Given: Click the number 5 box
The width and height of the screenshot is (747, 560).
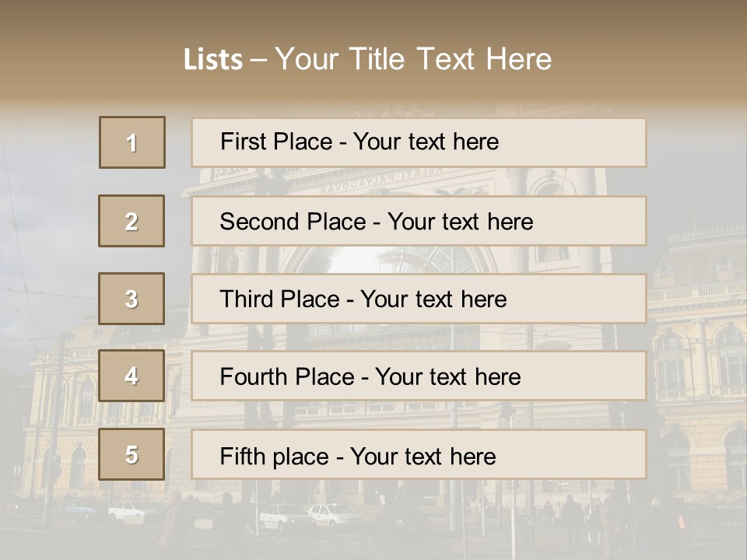Looking at the screenshot, I should [x=132, y=454].
